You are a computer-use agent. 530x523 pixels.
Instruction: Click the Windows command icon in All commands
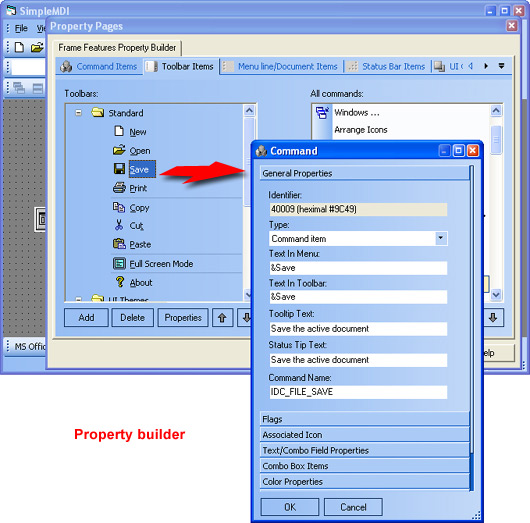(322, 112)
